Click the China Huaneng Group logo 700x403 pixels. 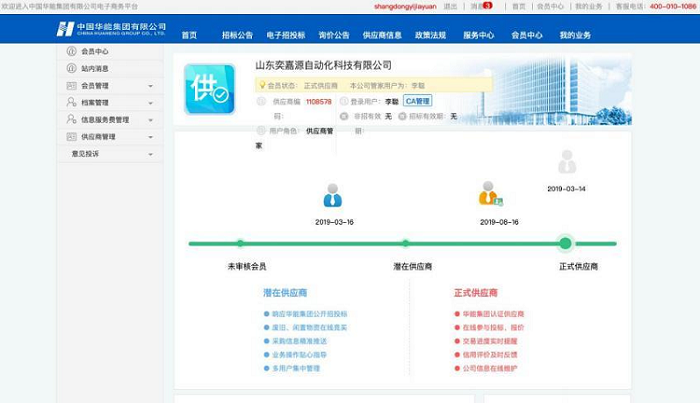pos(111,29)
